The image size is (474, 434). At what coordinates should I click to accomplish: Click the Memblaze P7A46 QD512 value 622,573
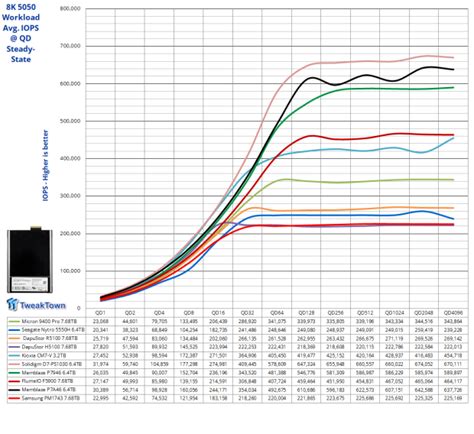click(x=365, y=390)
